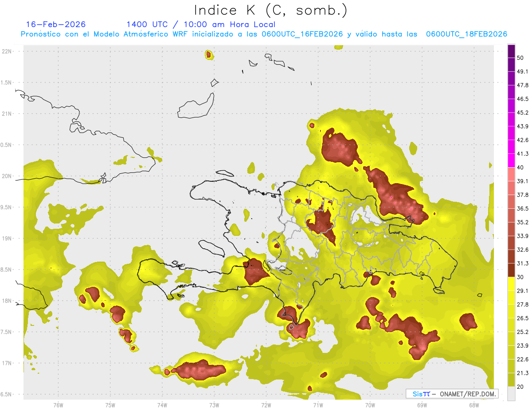
Task: Click the longitude label '73W'
Action: click(x=214, y=405)
